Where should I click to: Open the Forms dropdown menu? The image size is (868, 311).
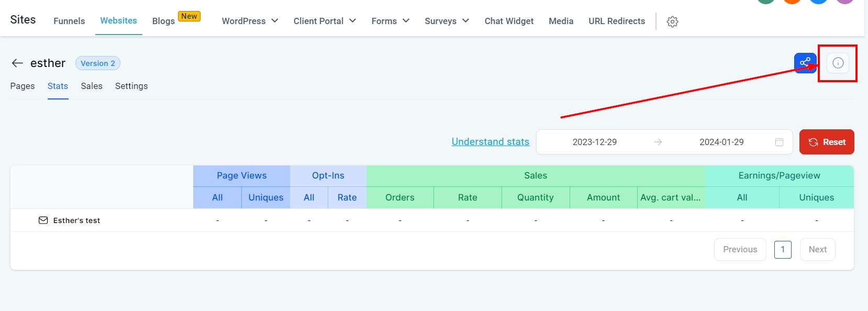[x=390, y=21]
